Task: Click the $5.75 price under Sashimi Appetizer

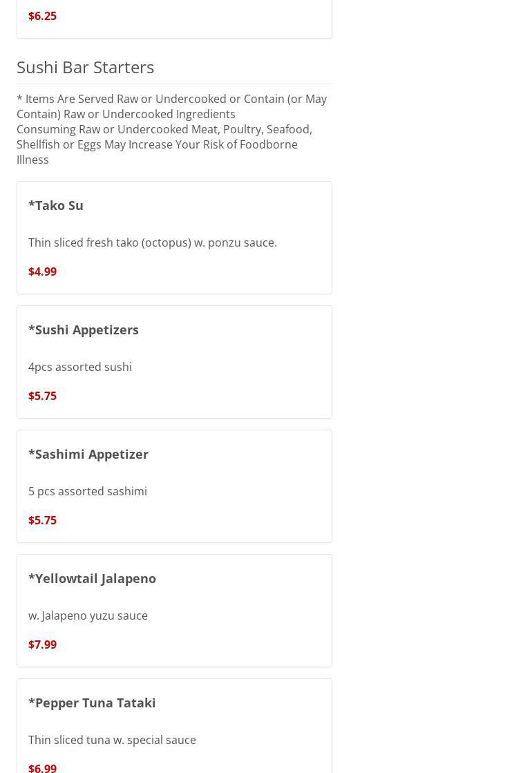Action: click(42, 520)
